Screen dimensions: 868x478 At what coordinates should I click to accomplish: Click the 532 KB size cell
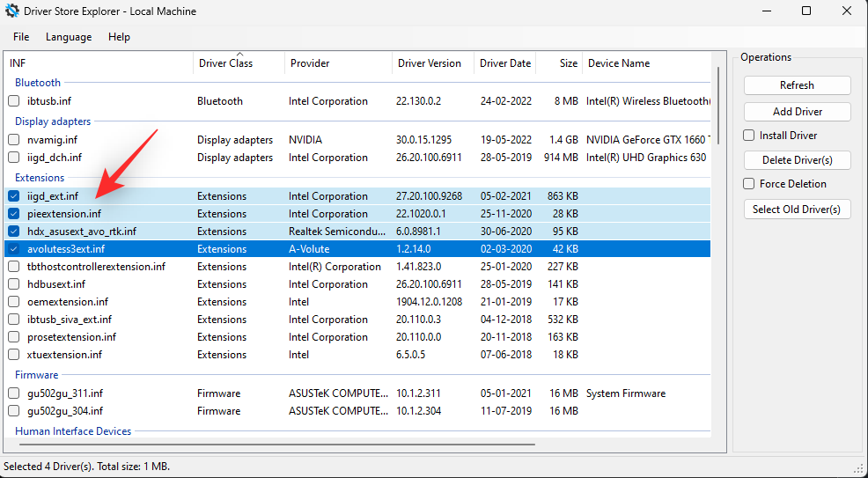tap(561, 320)
